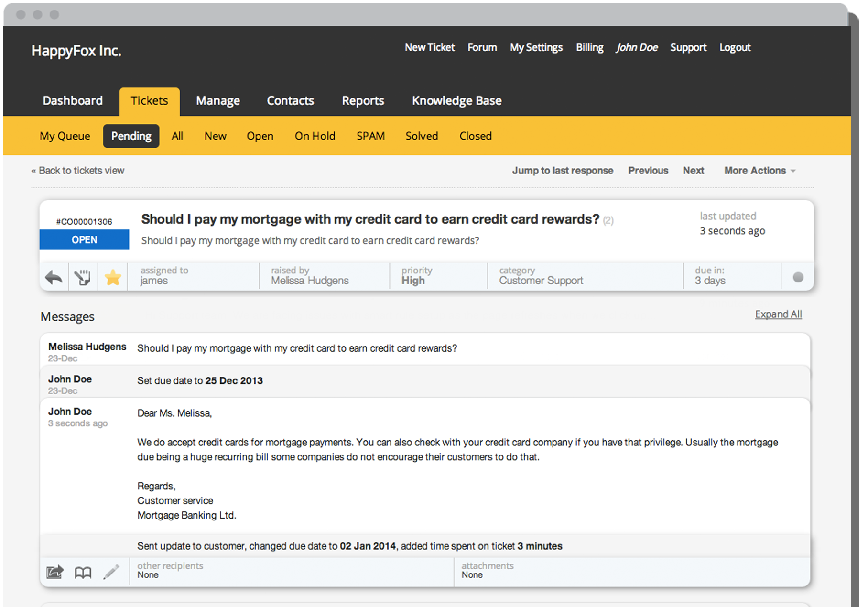The image size is (868, 607).
Task: Click the pencil edit icon on message
Action: (x=111, y=572)
